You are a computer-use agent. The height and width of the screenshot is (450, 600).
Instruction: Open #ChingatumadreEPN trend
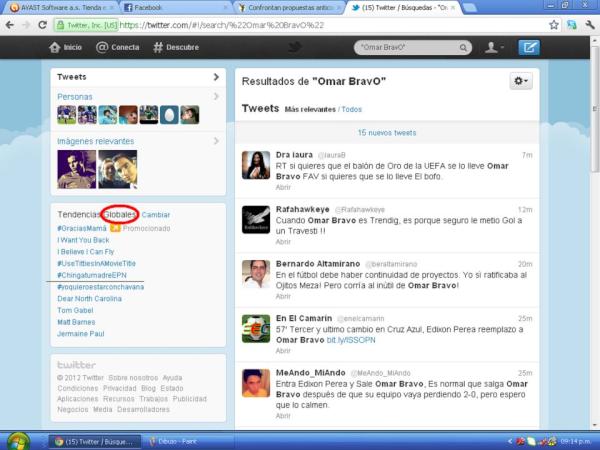click(92, 275)
